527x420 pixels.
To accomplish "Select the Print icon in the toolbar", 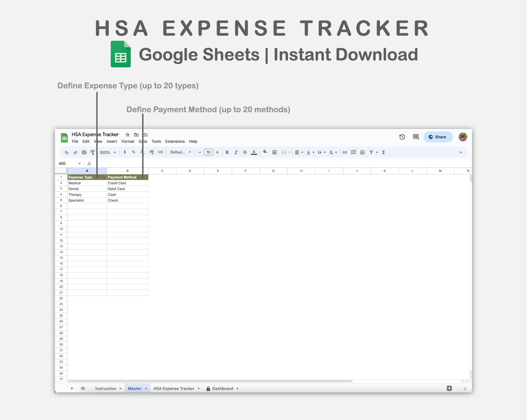I will point(84,152).
